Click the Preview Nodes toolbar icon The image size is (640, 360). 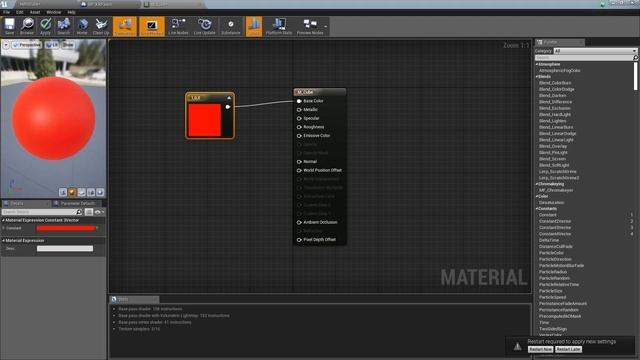pyautogui.click(x=310, y=26)
